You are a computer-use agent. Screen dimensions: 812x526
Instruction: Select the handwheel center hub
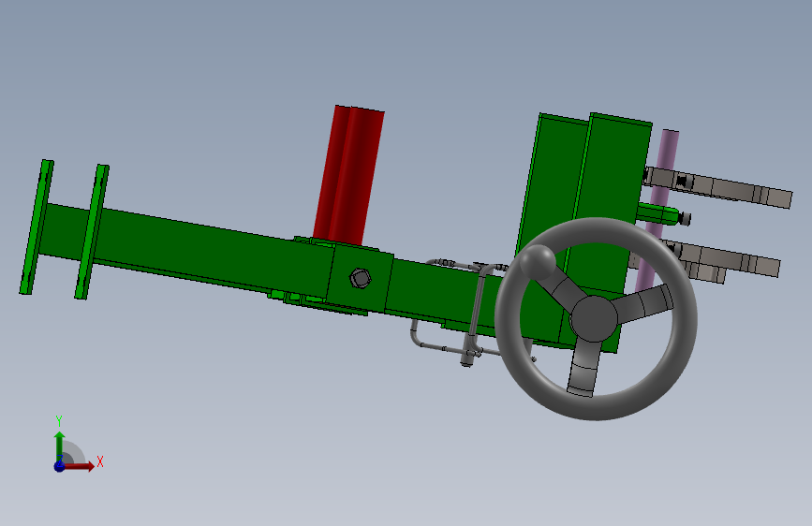click(x=594, y=318)
